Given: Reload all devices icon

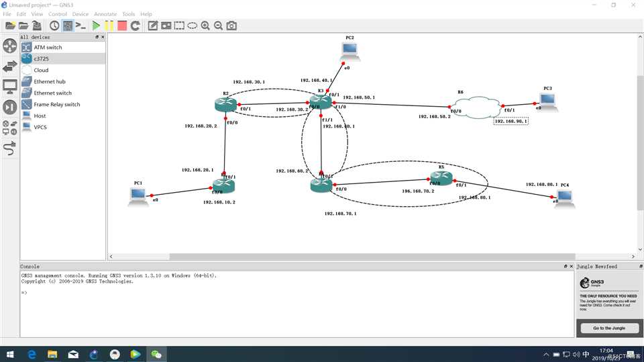Looking at the screenshot, I should pos(135,26).
